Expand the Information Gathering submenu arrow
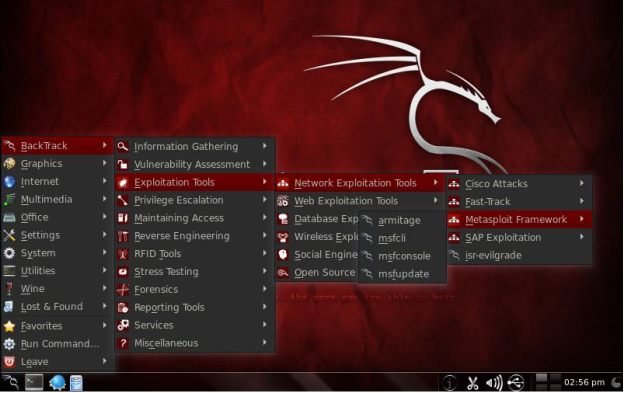Viewport: 624px width, 393px height. coord(265,146)
